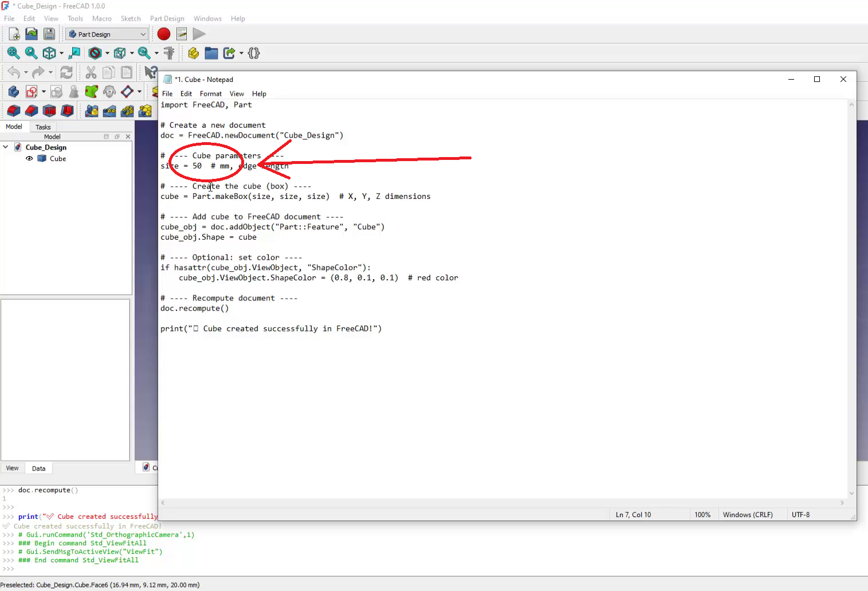This screenshot has height=591, width=868.
Task: Click the Create Body icon
Action: 14,92
